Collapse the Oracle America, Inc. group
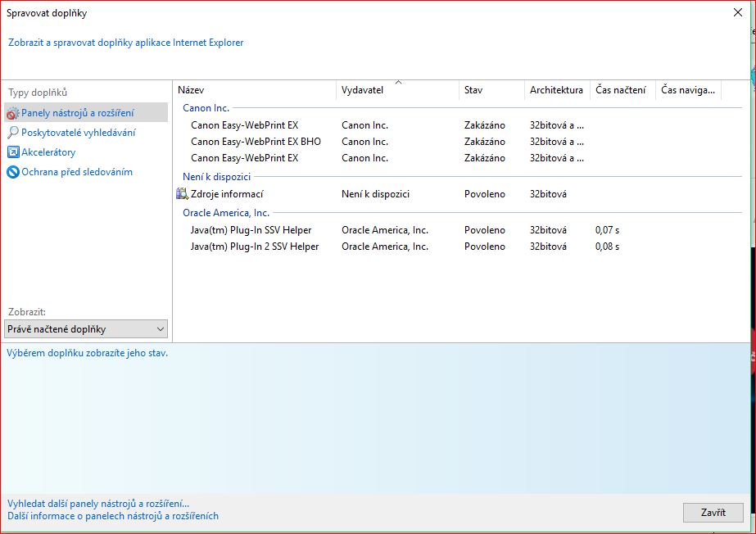 pyautogui.click(x=225, y=213)
